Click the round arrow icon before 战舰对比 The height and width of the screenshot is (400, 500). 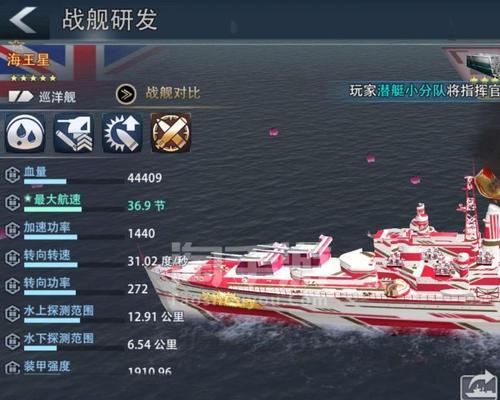tap(126, 94)
